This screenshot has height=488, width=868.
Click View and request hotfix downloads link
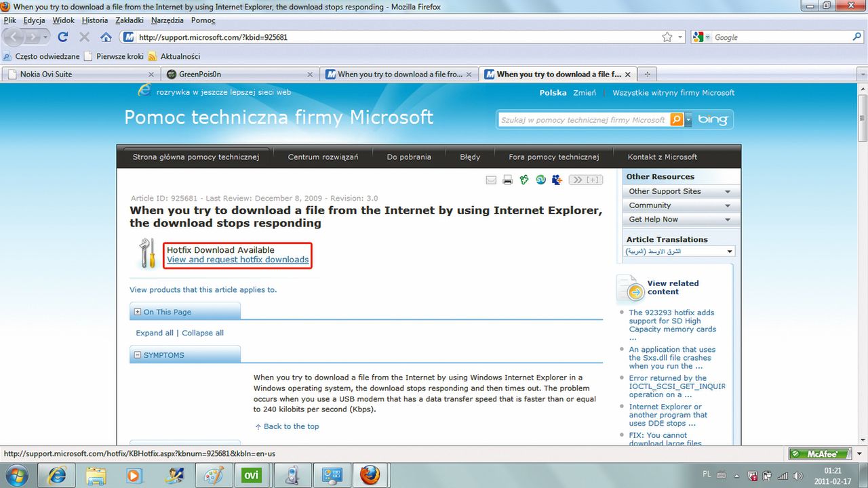237,260
